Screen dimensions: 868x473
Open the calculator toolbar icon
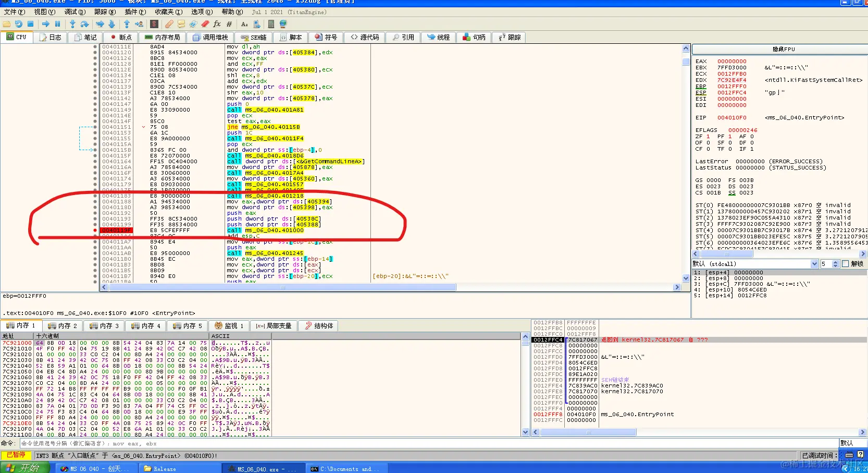coord(271,24)
